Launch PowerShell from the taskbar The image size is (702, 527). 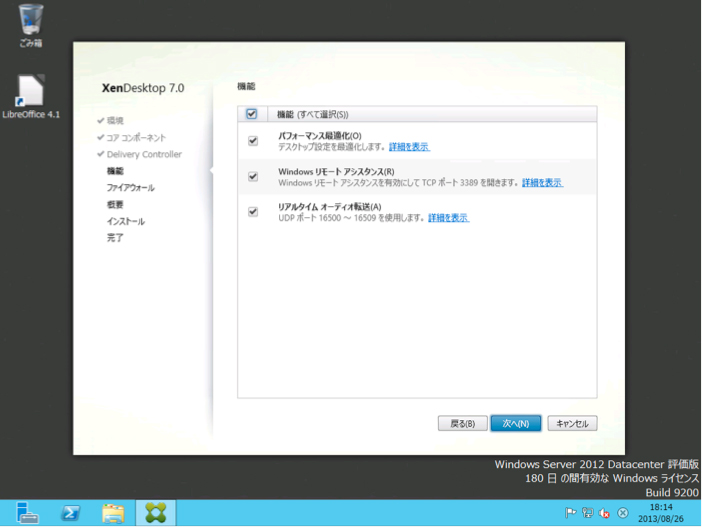pos(70,513)
